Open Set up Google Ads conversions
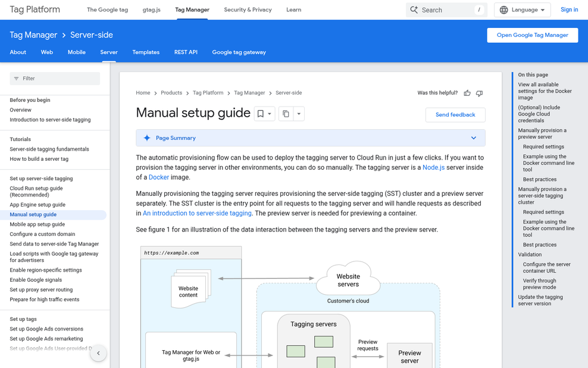This screenshot has width=588, height=368. 46,329
